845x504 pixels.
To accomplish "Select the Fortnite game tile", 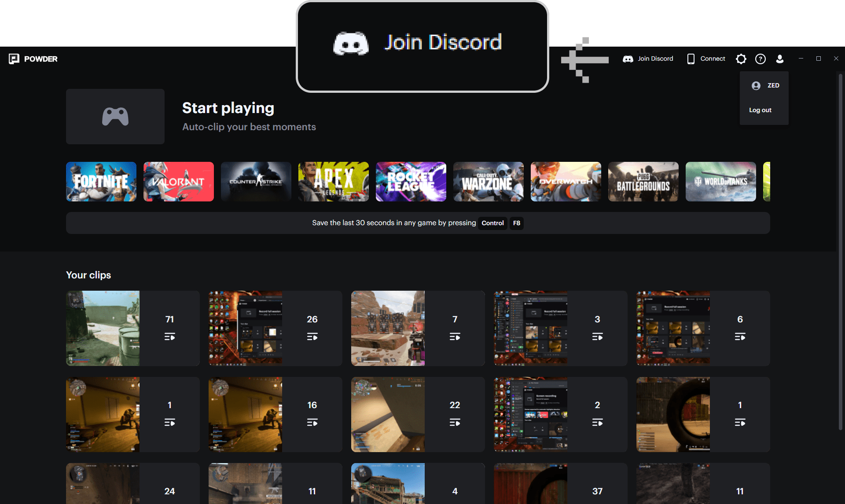I will click(x=101, y=182).
